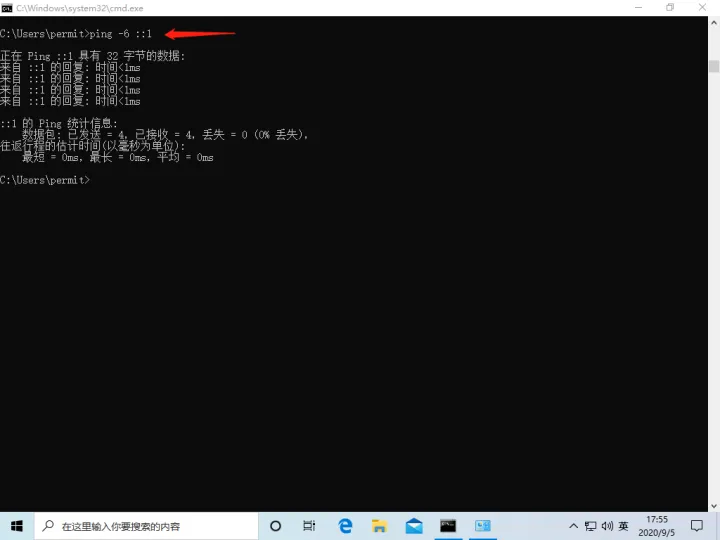The width and height of the screenshot is (720, 540).
Task: Click the scrollbar up arrow in cmd window
Action: point(714,22)
